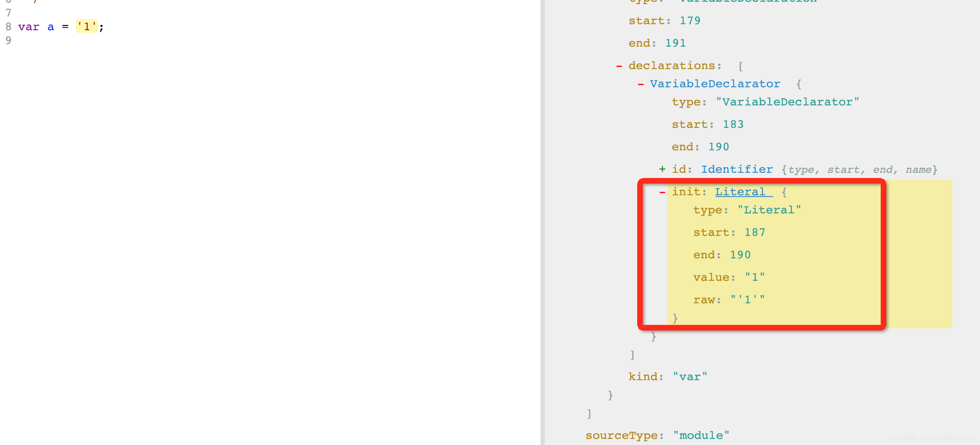Click the init property key
This screenshot has height=445, width=980.
686,192
